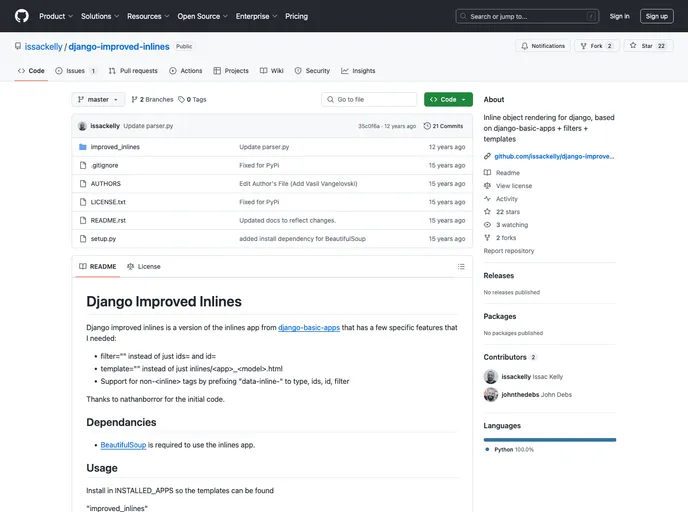Follow the BeautifulSoup link in README

coord(123,445)
